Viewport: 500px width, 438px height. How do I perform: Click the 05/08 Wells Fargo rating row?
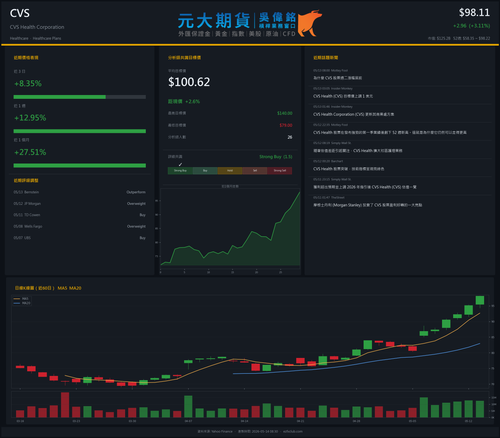pos(80,226)
